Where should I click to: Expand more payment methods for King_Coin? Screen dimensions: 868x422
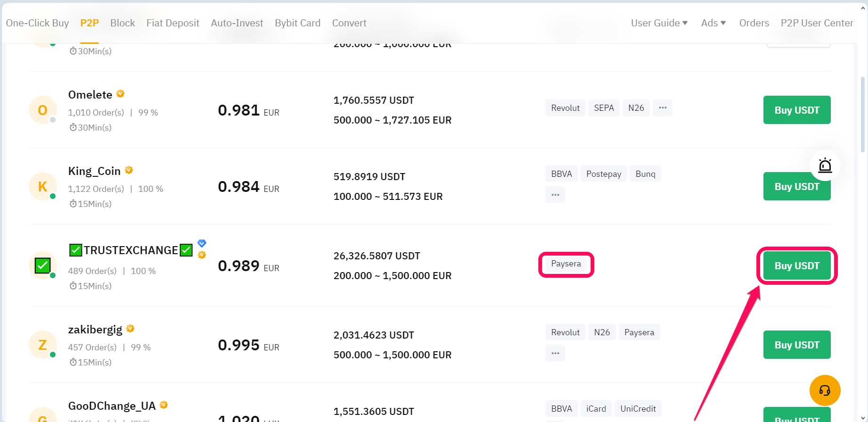tap(555, 195)
